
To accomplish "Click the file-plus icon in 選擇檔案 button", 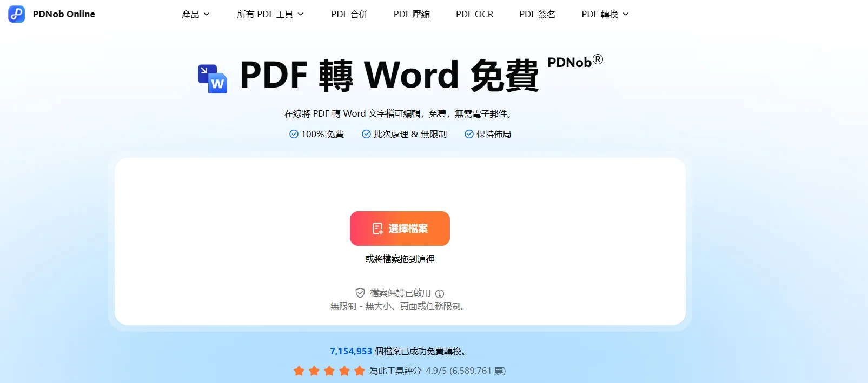I will coord(377,229).
